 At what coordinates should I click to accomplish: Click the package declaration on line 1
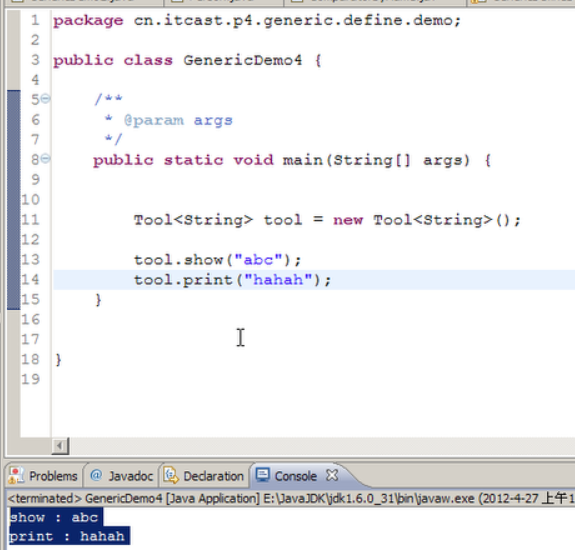point(257,21)
